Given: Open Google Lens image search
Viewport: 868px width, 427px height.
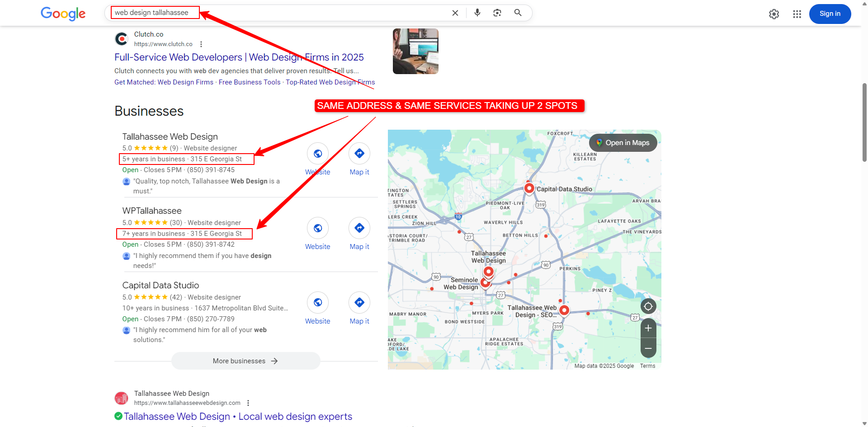Looking at the screenshot, I should tap(497, 13).
